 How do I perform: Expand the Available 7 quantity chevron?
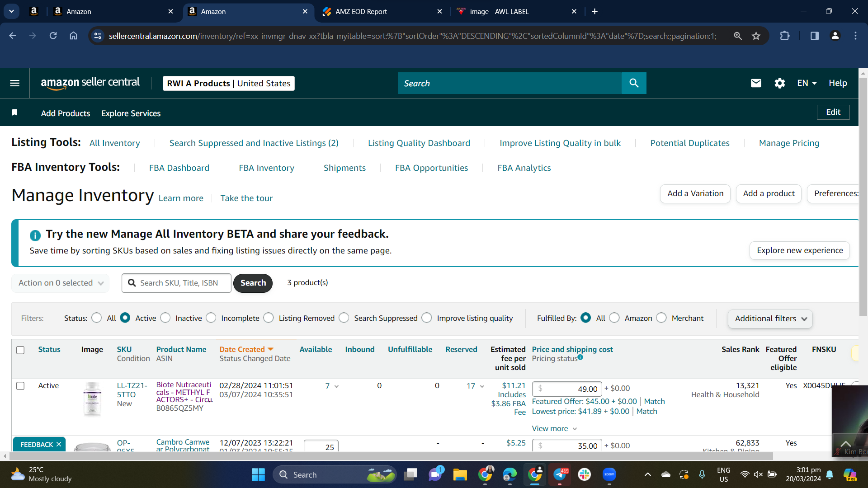336,386
